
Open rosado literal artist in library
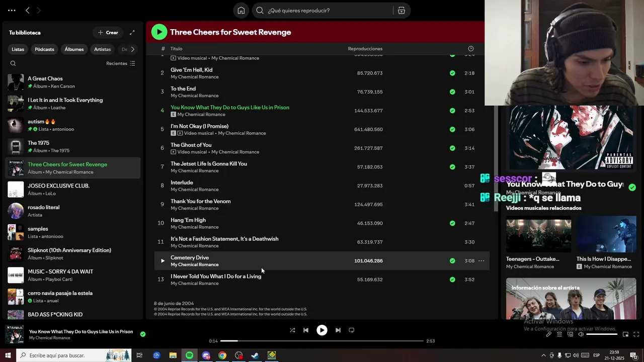tap(73, 211)
